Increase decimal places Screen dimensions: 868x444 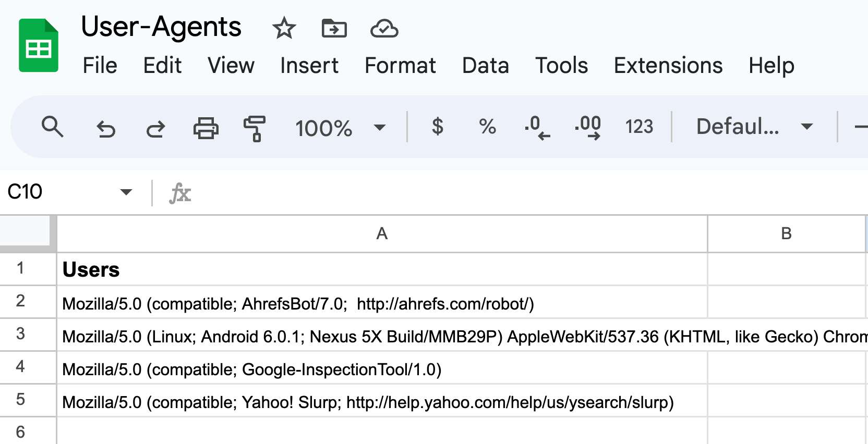[x=587, y=128]
